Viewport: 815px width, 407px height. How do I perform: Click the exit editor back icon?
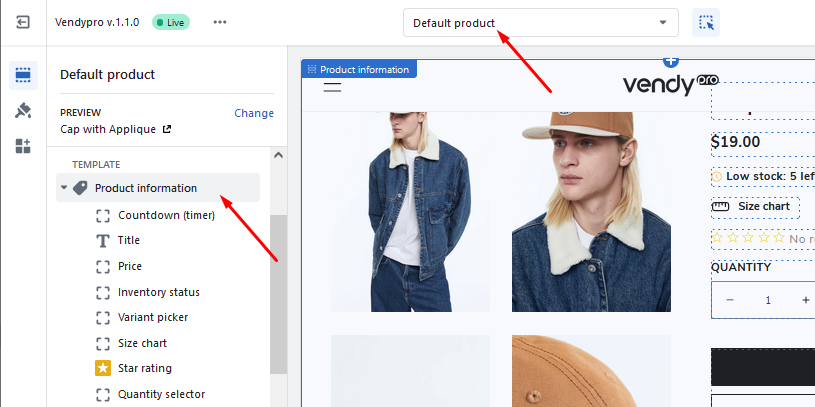point(23,22)
